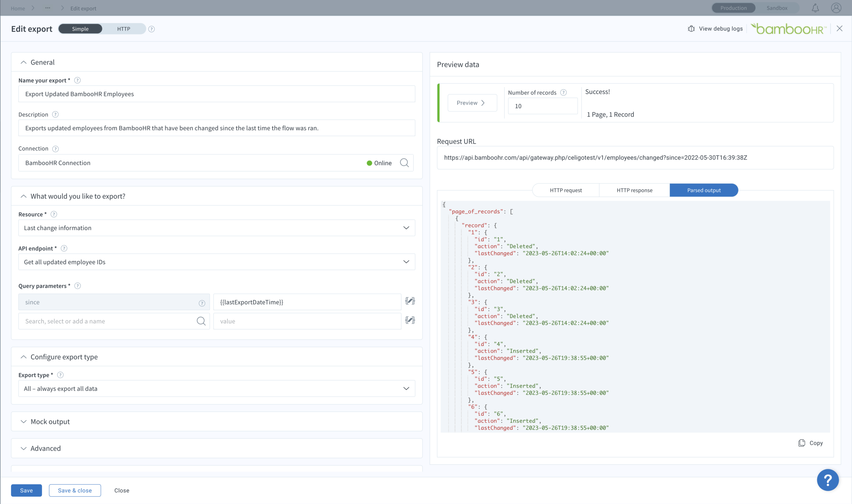This screenshot has height=504, width=852.
Task: Collapse the General section expander
Action: 22,62
